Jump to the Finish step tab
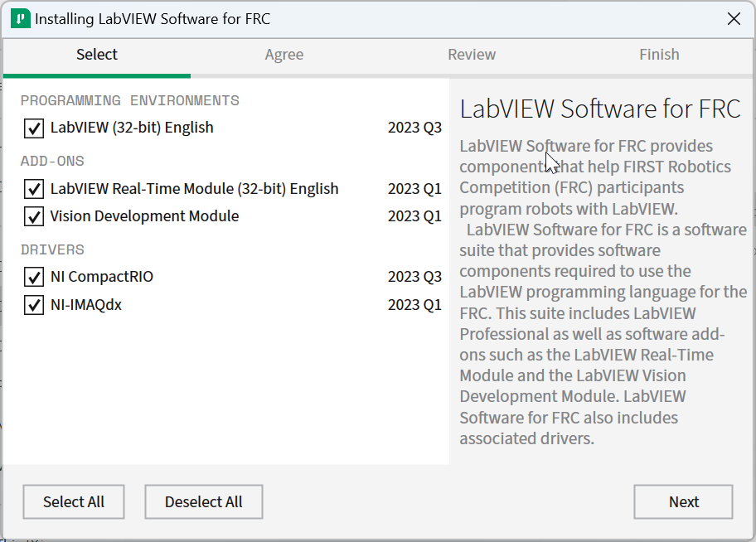 [x=659, y=55]
